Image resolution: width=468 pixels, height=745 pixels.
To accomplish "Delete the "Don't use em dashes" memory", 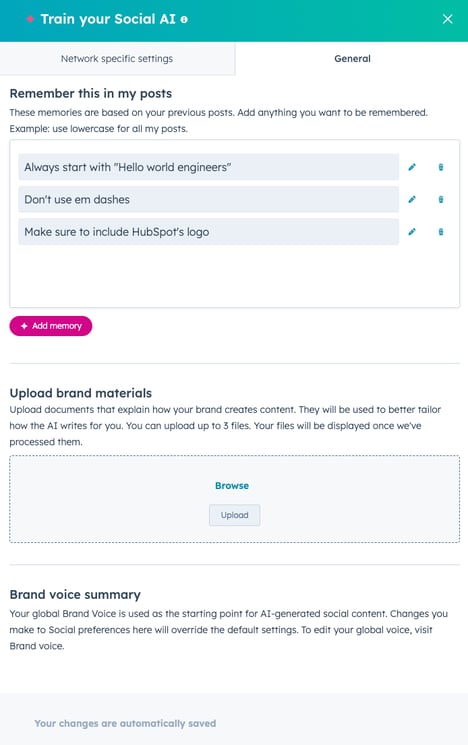I will coord(441,200).
